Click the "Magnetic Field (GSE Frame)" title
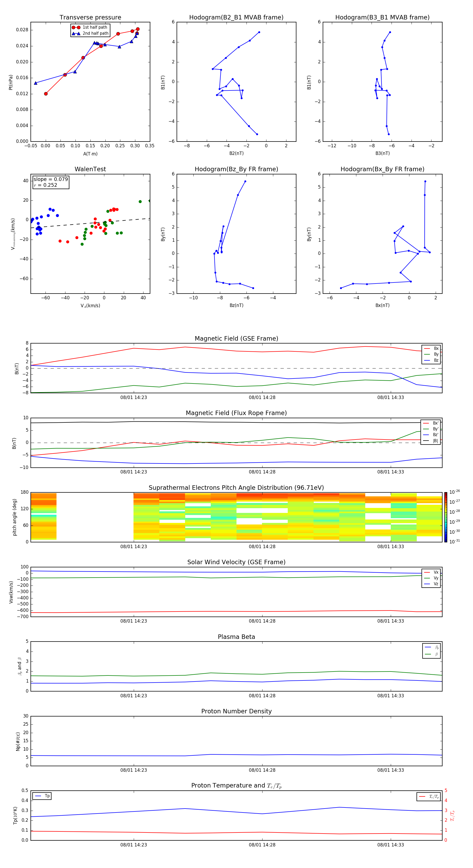This screenshot has width=473, height=868. pos(236,339)
